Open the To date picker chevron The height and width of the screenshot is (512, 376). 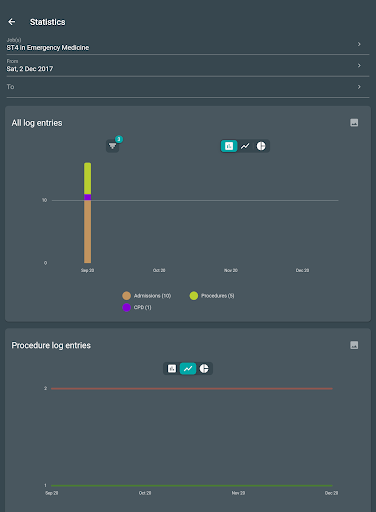pos(359,87)
